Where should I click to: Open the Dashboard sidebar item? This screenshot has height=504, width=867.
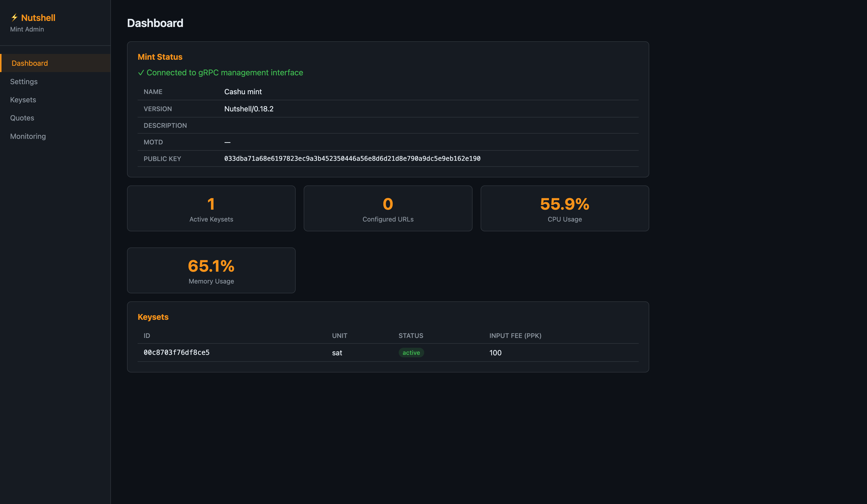pos(29,63)
